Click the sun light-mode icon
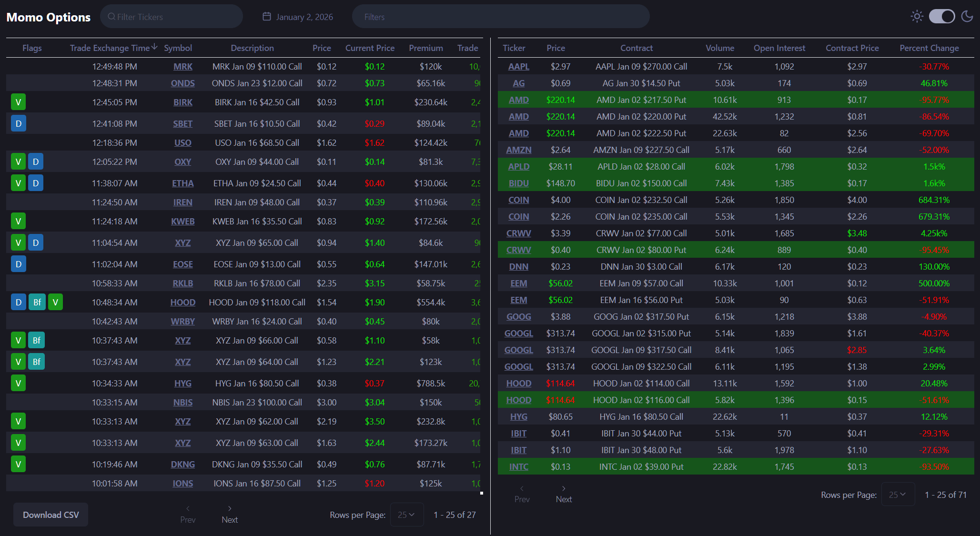The height and width of the screenshot is (536, 980). point(917,17)
